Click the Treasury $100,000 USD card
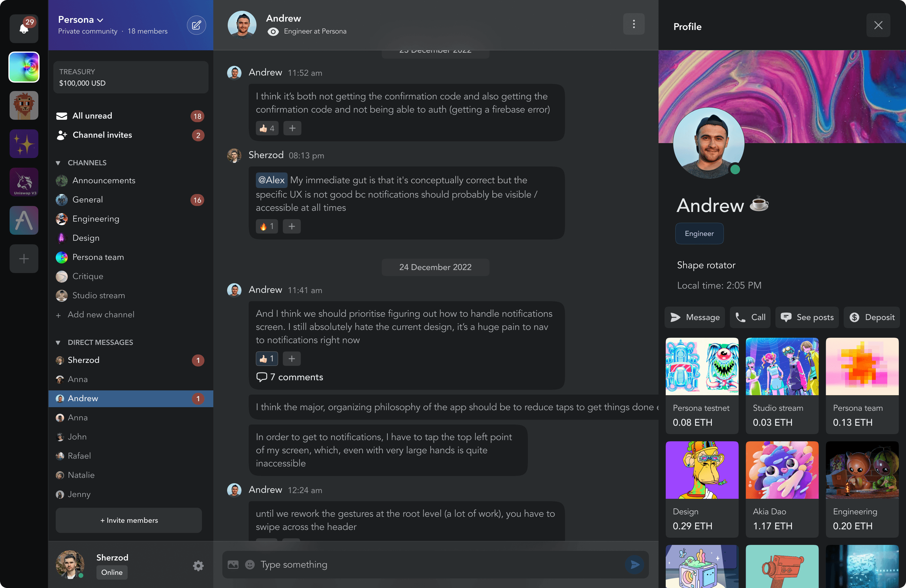Screen dimensions: 906x588 coord(131,77)
